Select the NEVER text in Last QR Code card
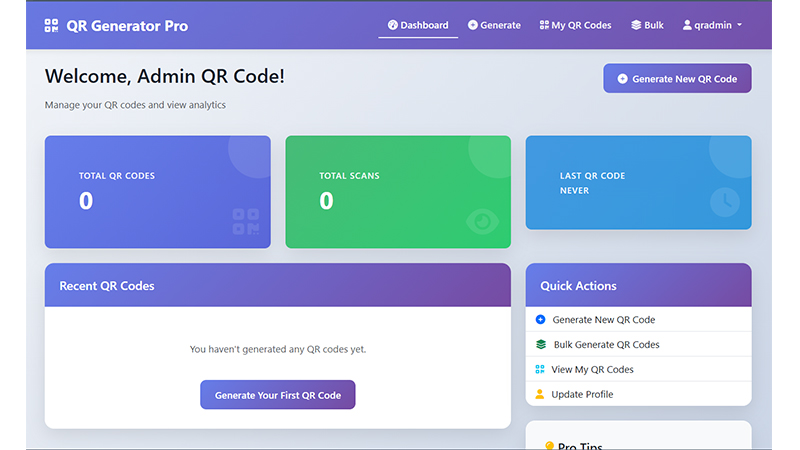The width and height of the screenshot is (800, 450). (x=574, y=190)
